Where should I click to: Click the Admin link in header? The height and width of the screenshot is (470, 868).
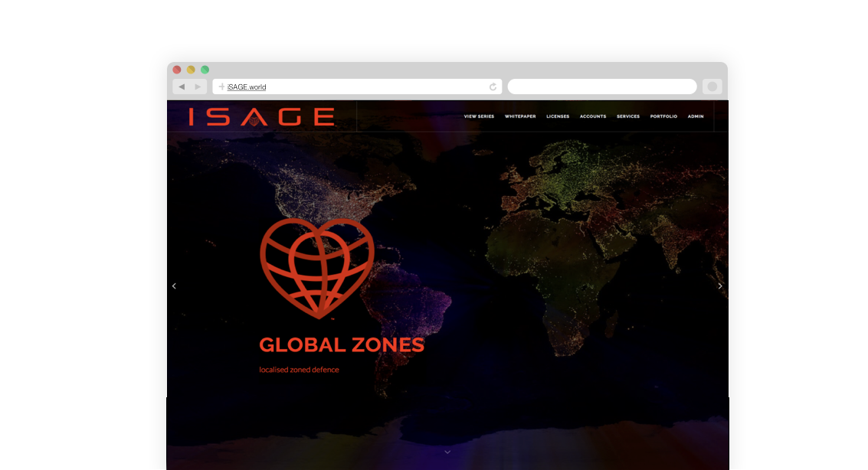[696, 116]
